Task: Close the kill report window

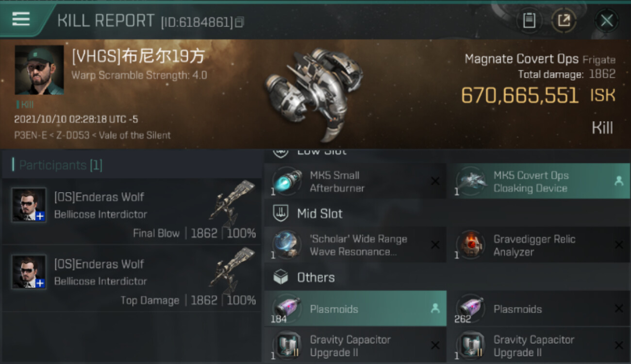Action: (607, 20)
